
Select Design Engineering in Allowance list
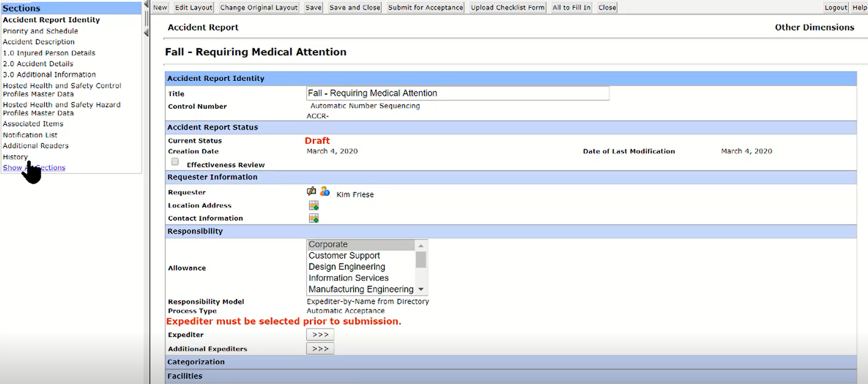pyautogui.click(x=347, y=267)
